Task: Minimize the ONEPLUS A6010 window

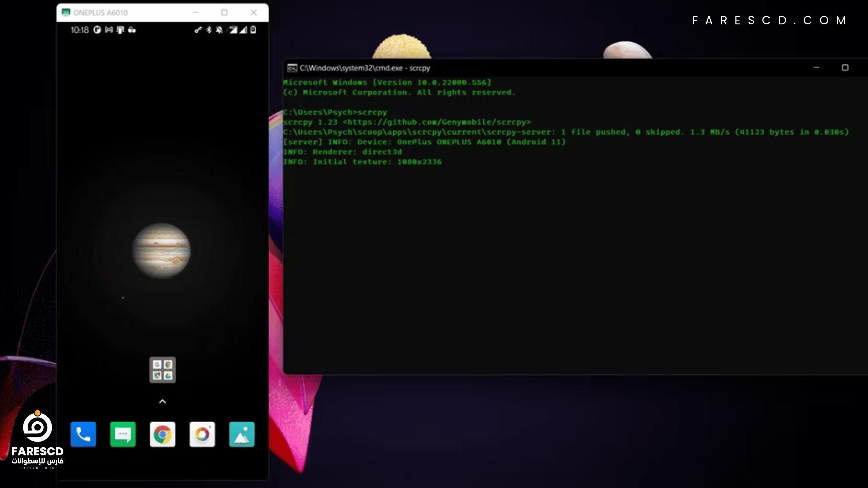Action: coord(196,13)
